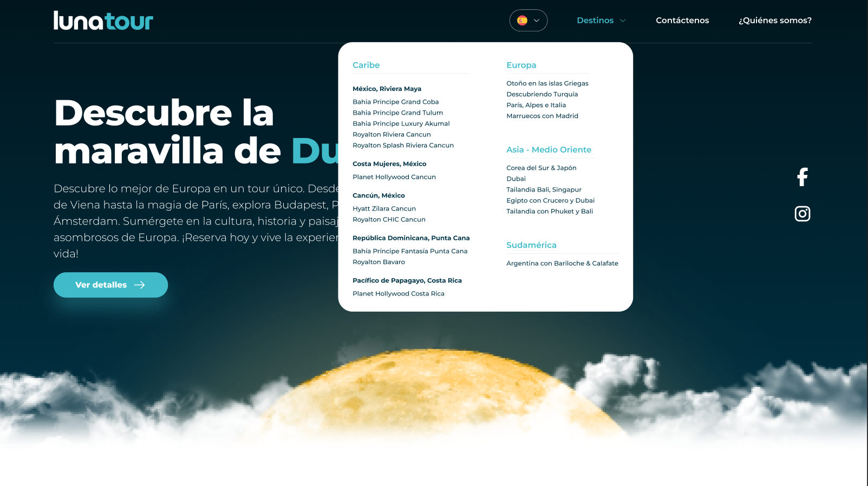Screen dimensions: 868x486
Task: Click Pacífico de Papagayo, Costa Rica subheading
Action: click(x=407, y=280)
